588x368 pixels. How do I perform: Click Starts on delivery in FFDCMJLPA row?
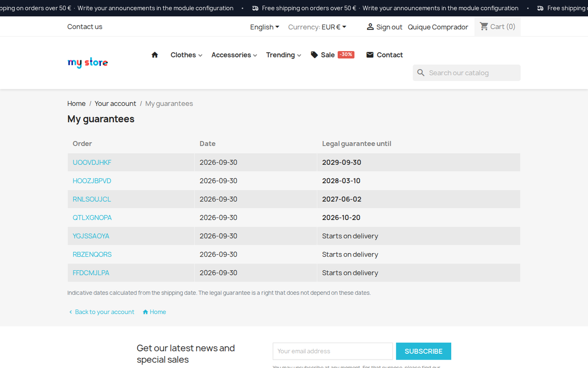[350, 273]
